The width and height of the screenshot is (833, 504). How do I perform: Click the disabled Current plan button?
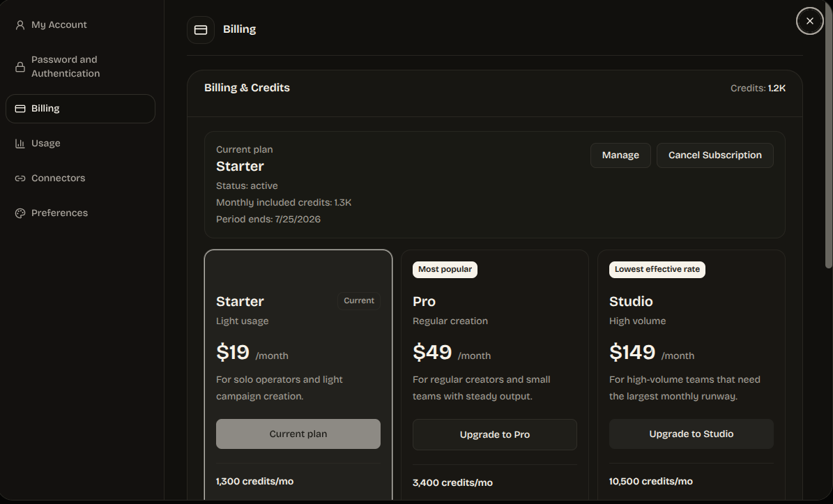[x=298, y=434]
